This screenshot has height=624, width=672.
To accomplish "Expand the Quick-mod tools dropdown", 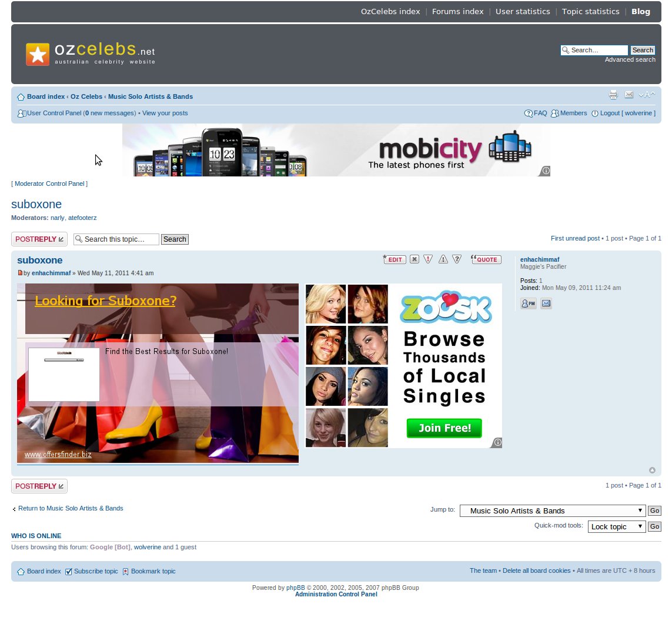I will coord(616,526).
